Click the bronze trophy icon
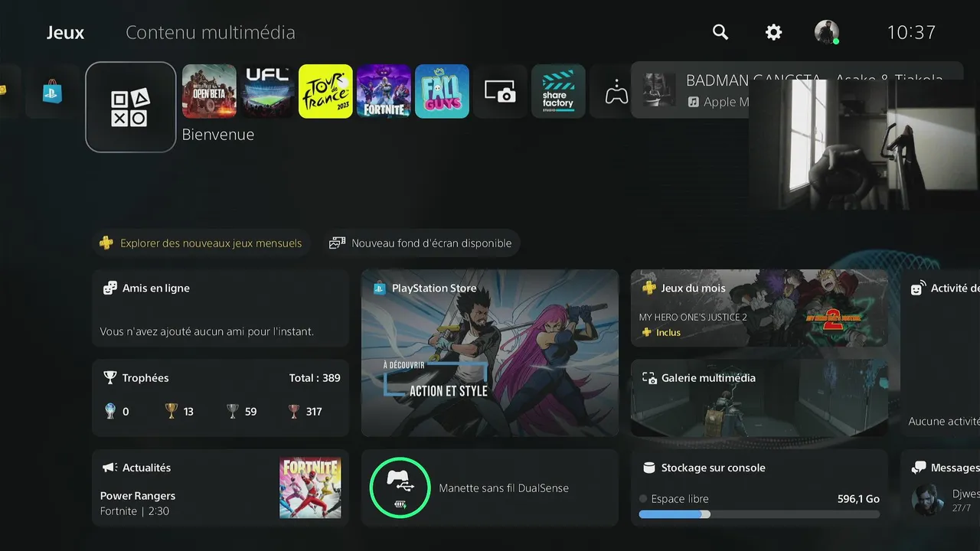This screenshot has height=551, width=980. pos(293,411)
